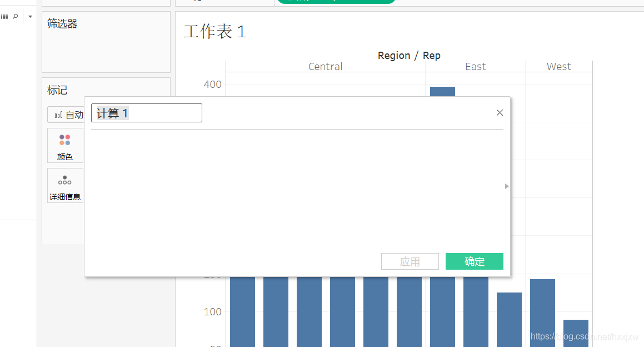644x347 pixels.
Task: Click the 100 axis label
Action: (x=213, y=311)
